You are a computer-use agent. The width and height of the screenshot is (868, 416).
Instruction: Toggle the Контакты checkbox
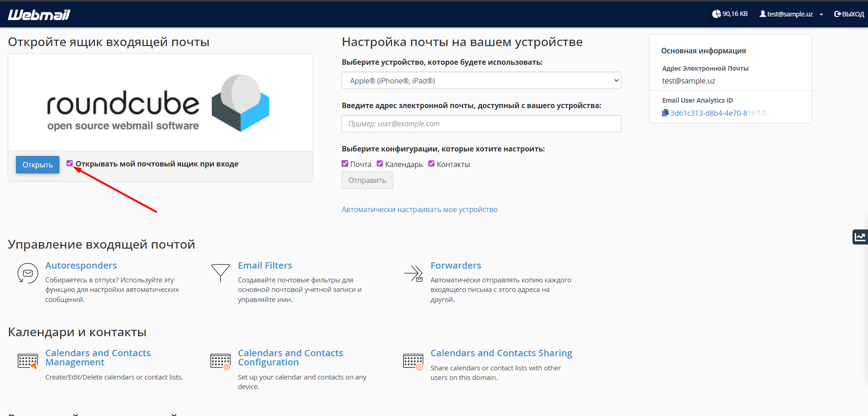pyautogui.click(x=431, y=164)
